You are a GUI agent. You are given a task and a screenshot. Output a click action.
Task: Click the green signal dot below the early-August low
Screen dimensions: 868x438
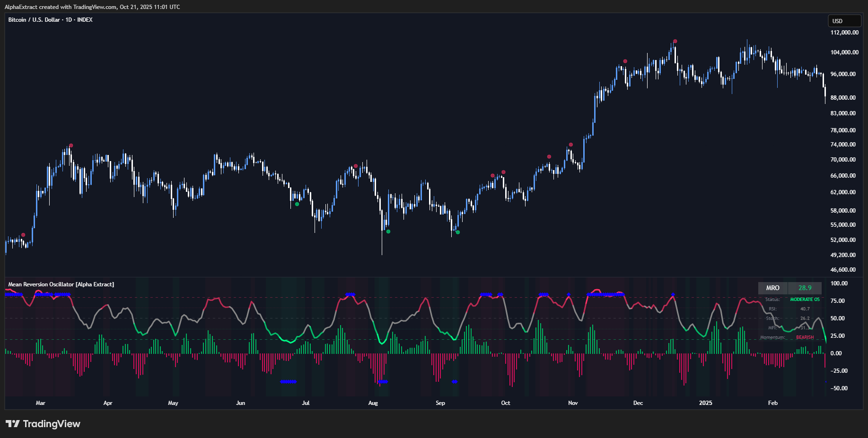pos(388,232)
